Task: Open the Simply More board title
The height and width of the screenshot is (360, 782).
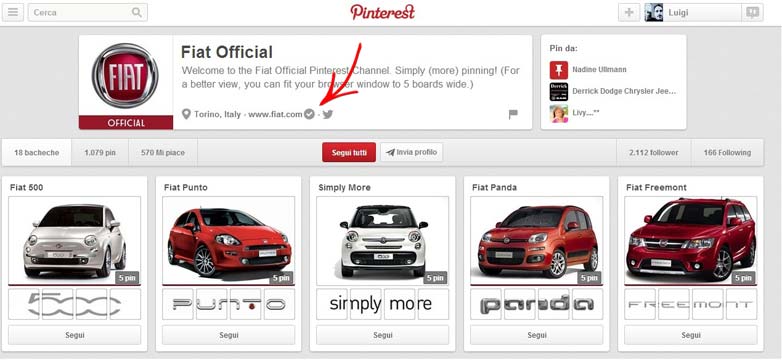Action: point(344,187)
